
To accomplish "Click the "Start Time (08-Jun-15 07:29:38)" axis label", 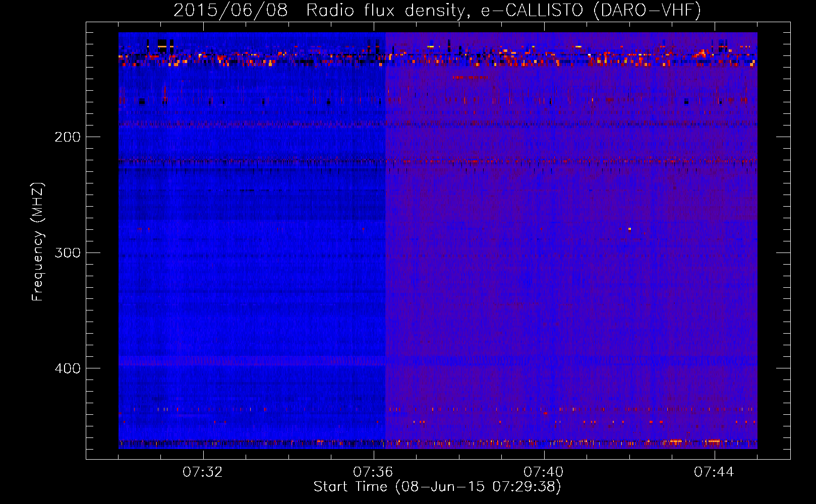I will (x=437, y=487).
